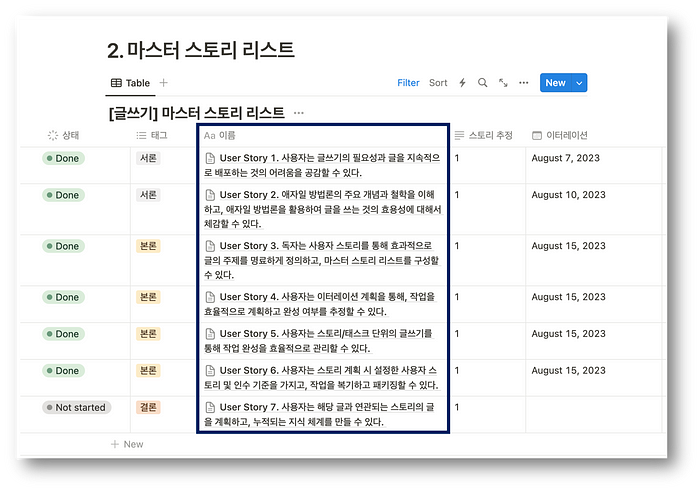This screenshot has height=492, width=700.
Task: Open User Story 6 page link
Action: tap(322, 377)
